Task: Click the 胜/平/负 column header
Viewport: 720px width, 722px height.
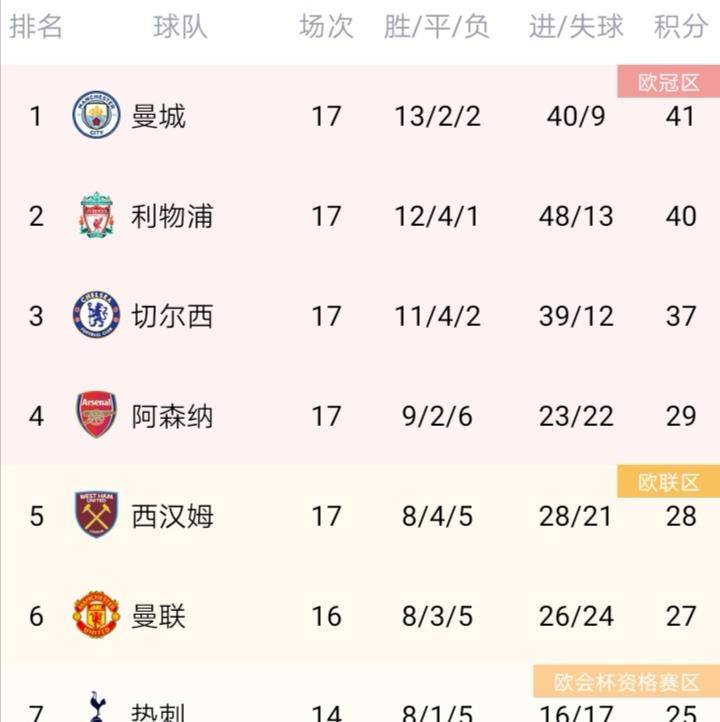Action: [436, 26]
